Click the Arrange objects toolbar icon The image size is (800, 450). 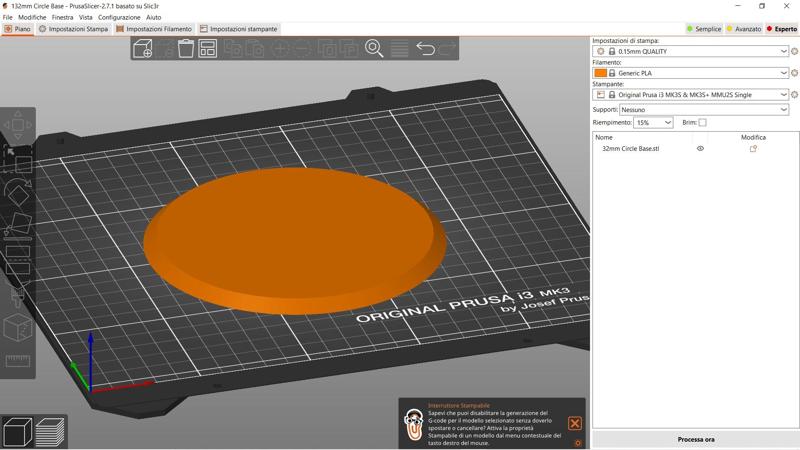(208, 49)
